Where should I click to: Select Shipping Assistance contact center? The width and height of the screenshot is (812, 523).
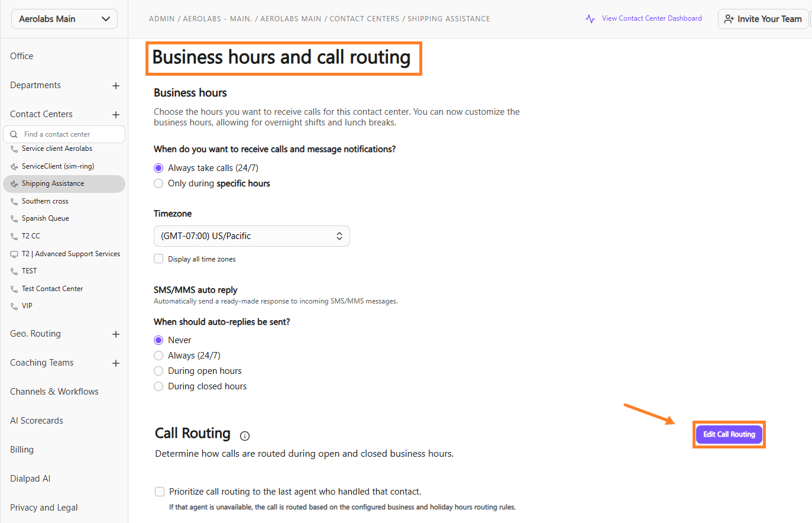[64, 184]
